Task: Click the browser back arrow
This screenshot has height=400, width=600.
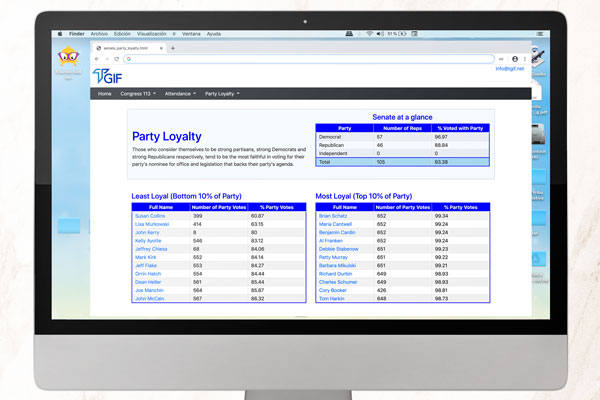Action: (x=96, y=59)
